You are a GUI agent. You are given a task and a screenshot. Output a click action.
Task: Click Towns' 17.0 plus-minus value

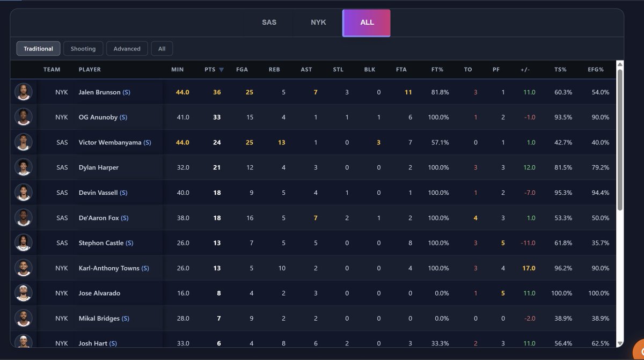click(x=529, y=268)
